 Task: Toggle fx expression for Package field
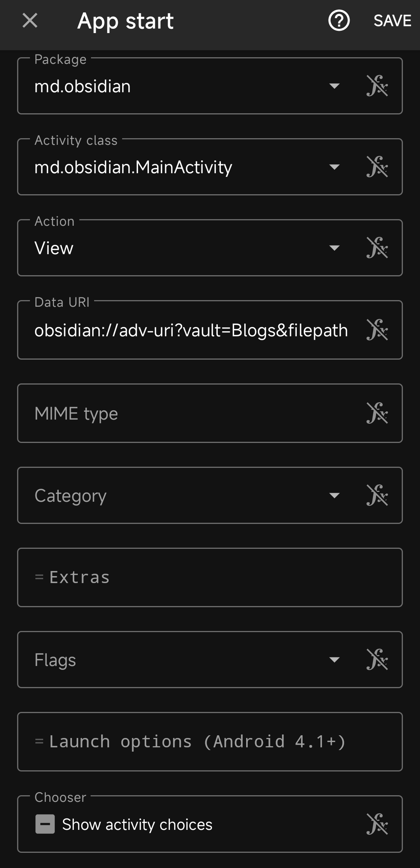tap(377, 86)
